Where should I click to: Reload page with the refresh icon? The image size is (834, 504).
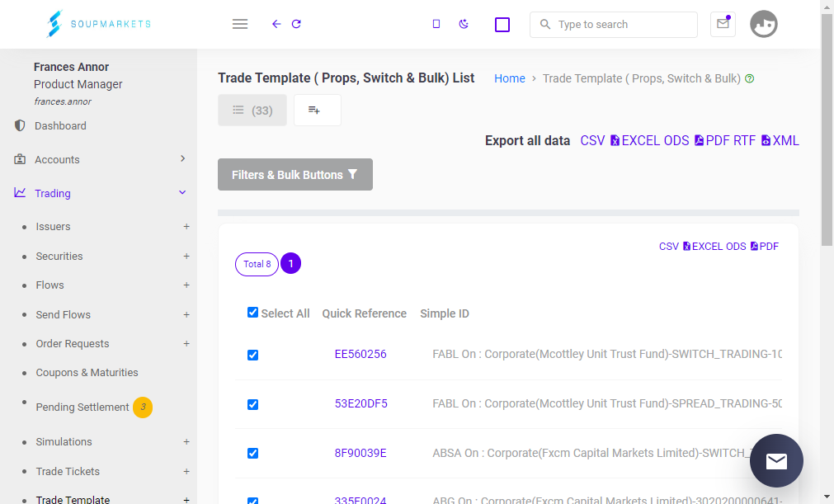coord(296,24)
